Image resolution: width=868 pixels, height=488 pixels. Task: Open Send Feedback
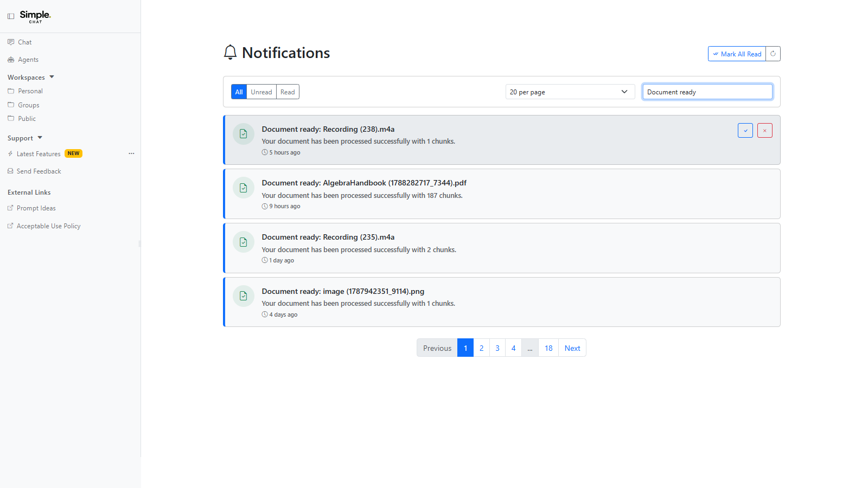pyautogui.click(x=39, y=171)
